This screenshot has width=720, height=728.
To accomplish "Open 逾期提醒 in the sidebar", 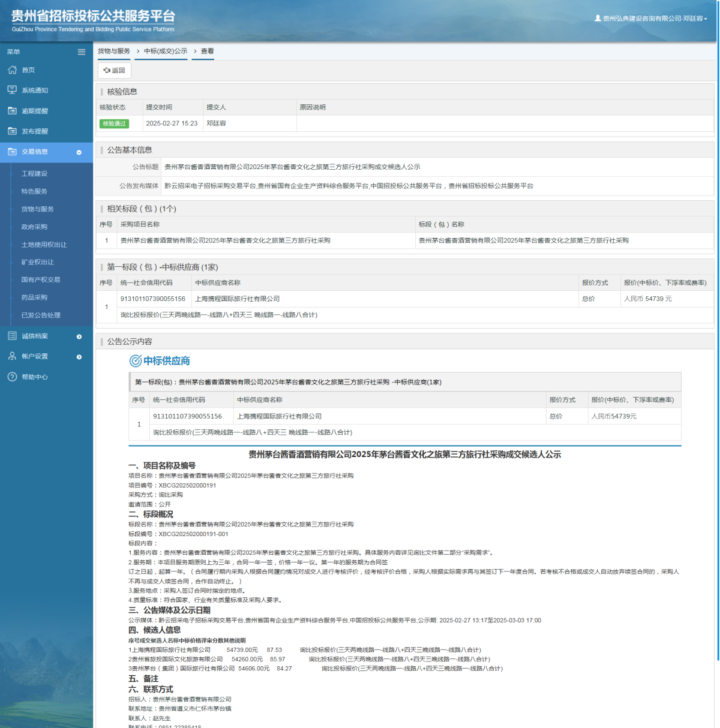I will [x=35, y=111].
